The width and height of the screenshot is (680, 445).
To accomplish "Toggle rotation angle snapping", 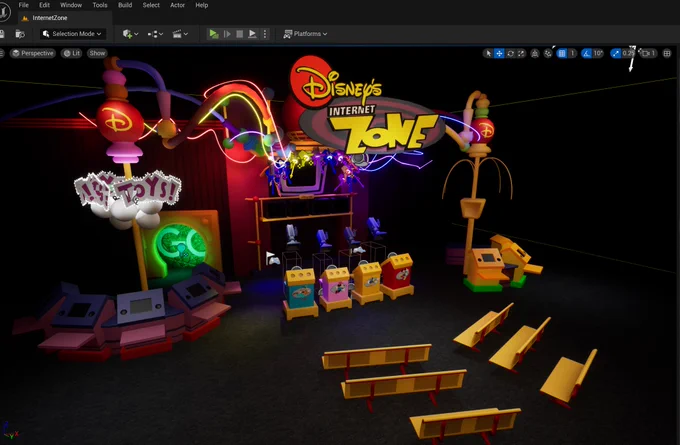I will click(x=586, y=53).
